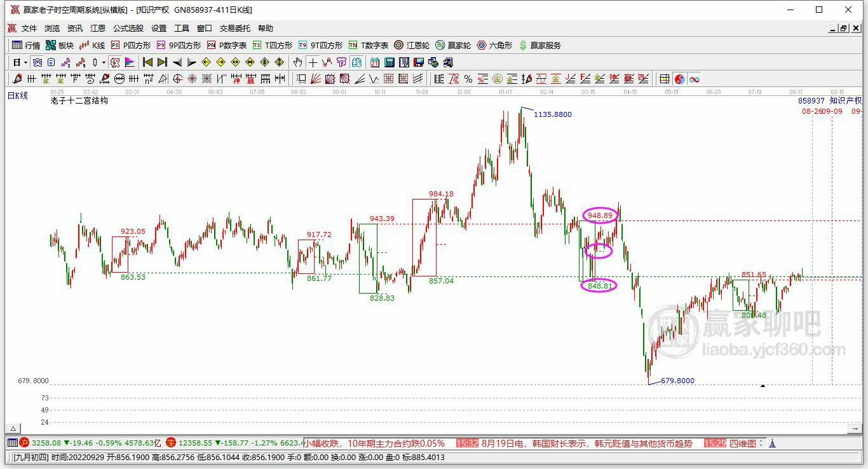Click the red floppy save icon
Image resolution: width=868 pixels, height=469 pixels.
419,62
